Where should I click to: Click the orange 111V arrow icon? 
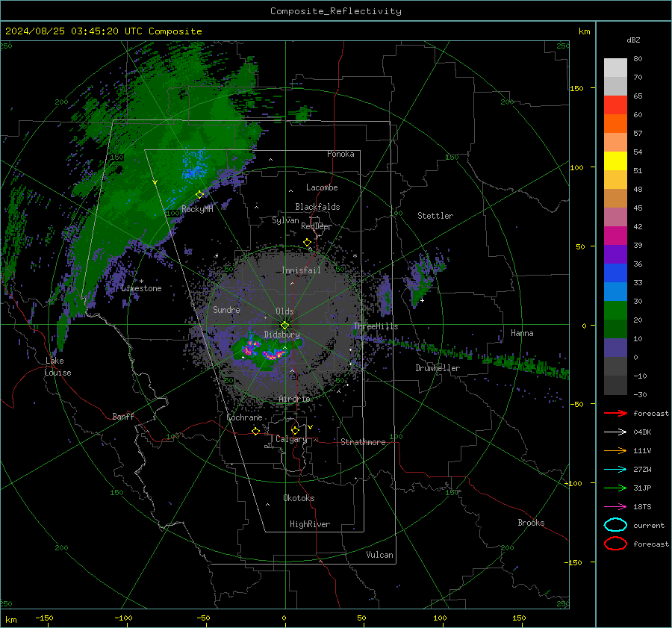[615, 450]
